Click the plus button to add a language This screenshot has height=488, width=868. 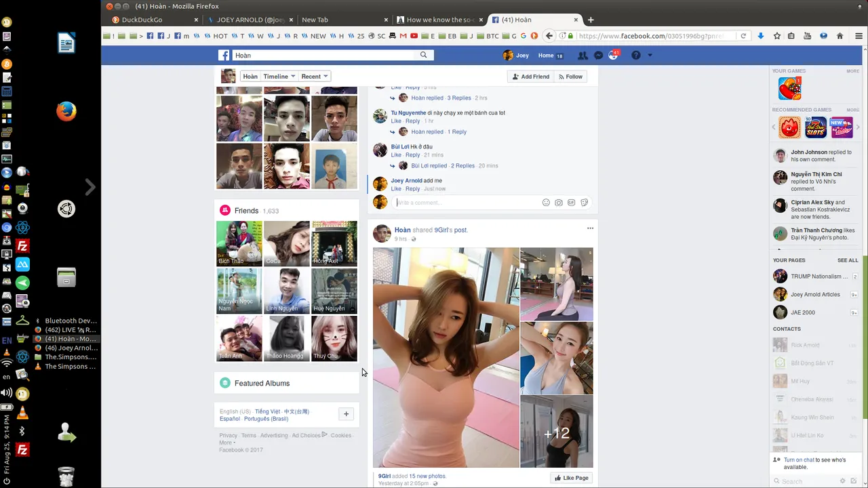click(x=346, y=414)
